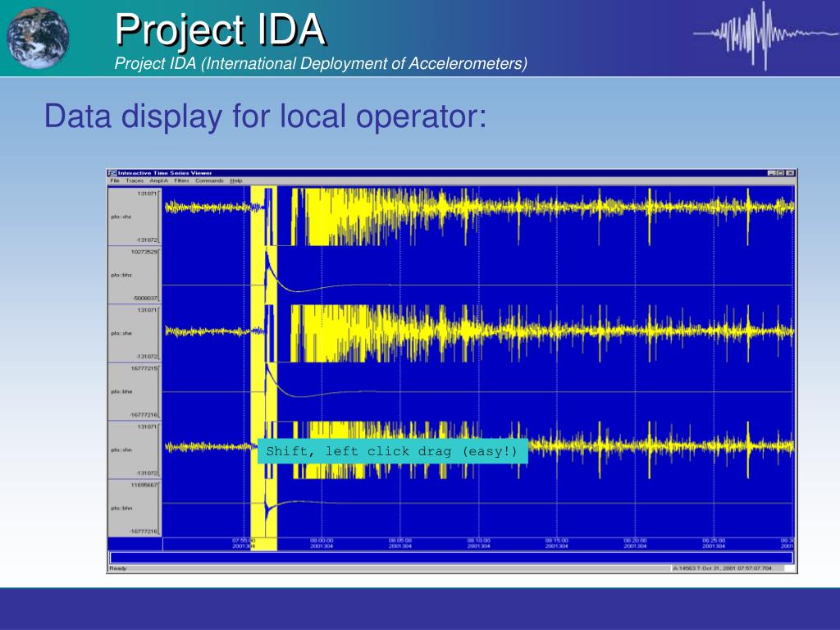Select the pfo::bhe trace label

coord(121,391)
